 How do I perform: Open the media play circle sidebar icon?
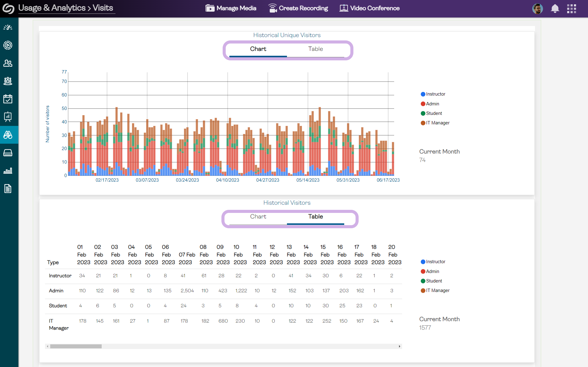click(x=8, y=45)
